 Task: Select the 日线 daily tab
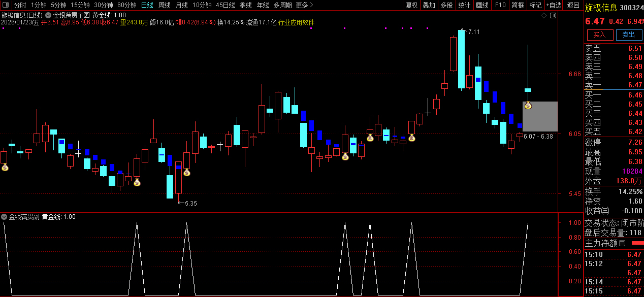pyautogui.click(x=147, y=5)
